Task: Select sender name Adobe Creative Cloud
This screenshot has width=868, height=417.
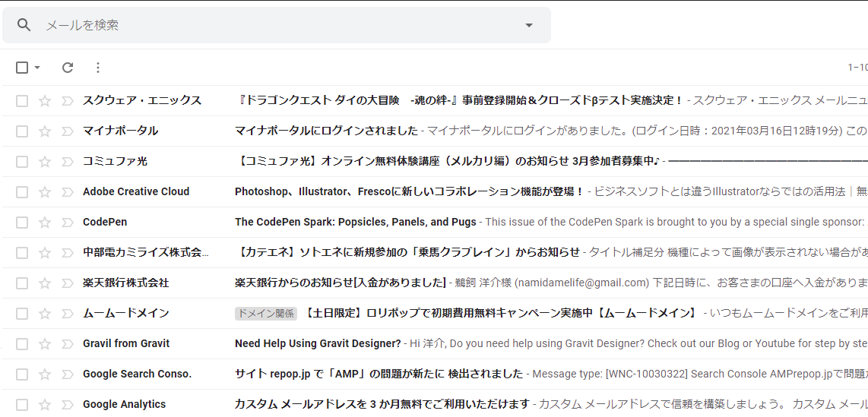Action: tap(136, 192)
